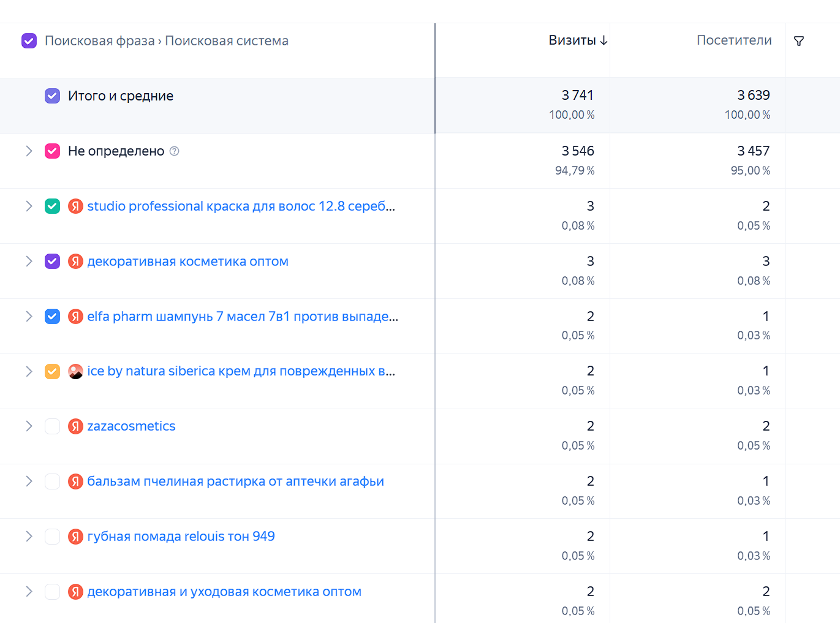
Task: Expand the Не определено row
Action: pos(29,151)
